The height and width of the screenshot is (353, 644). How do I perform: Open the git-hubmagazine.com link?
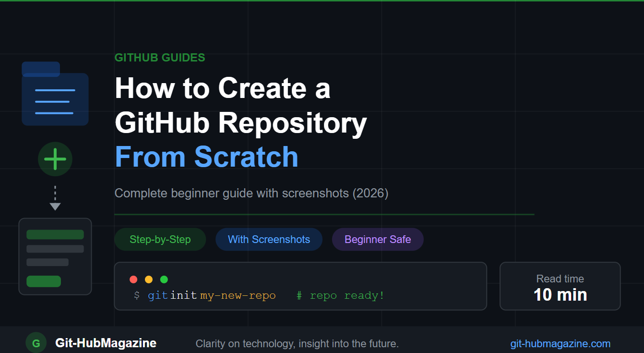560,343
